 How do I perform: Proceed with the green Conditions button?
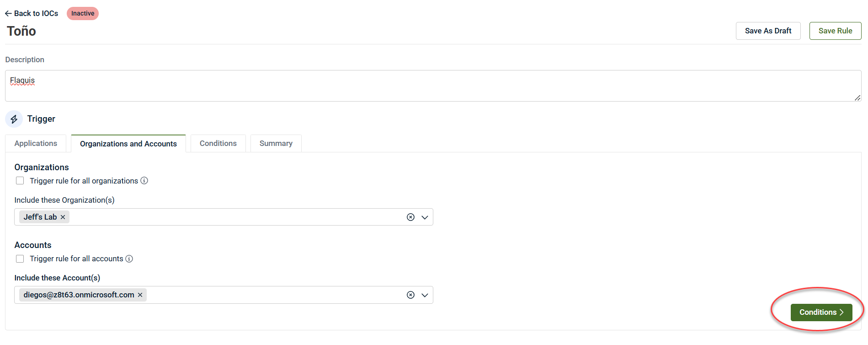[821, 312]
